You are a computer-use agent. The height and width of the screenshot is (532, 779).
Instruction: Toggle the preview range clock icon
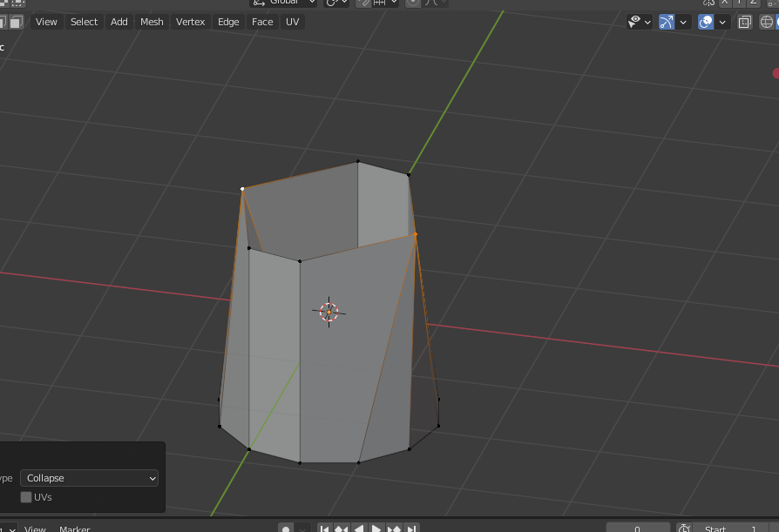(684, 529)
